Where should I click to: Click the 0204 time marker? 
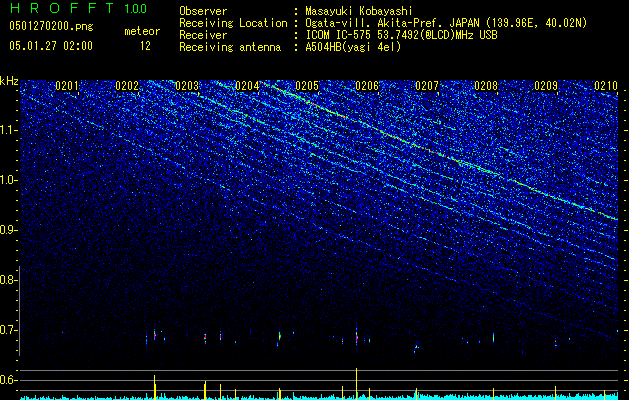click(247, 86)
